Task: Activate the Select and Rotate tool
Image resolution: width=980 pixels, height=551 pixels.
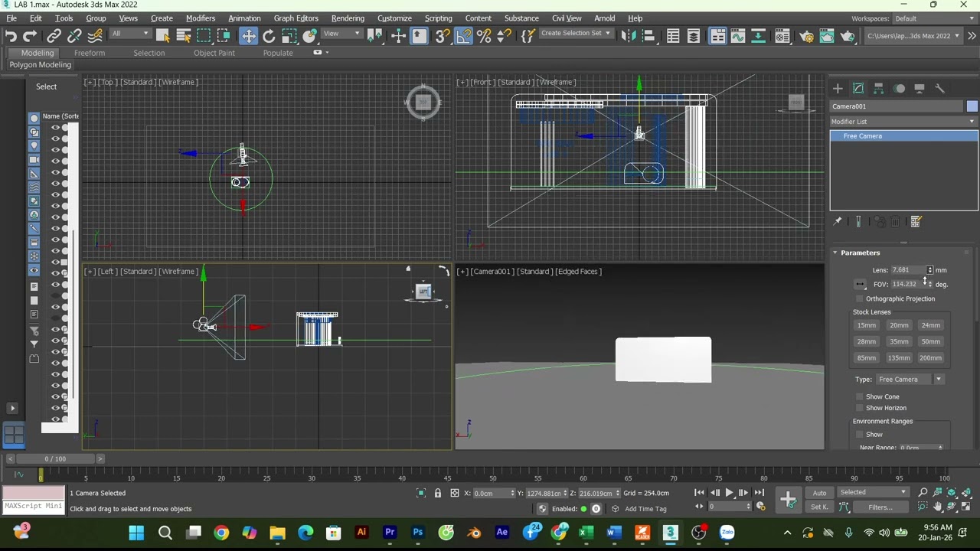Action: coord(269,36)
